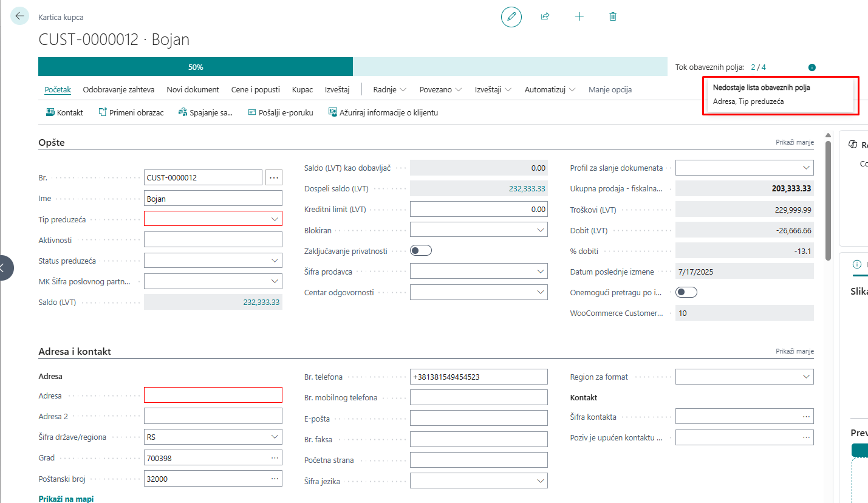The image size is (868, 503).
Task: Click the plus icon to create new
Action: [579, 17]
